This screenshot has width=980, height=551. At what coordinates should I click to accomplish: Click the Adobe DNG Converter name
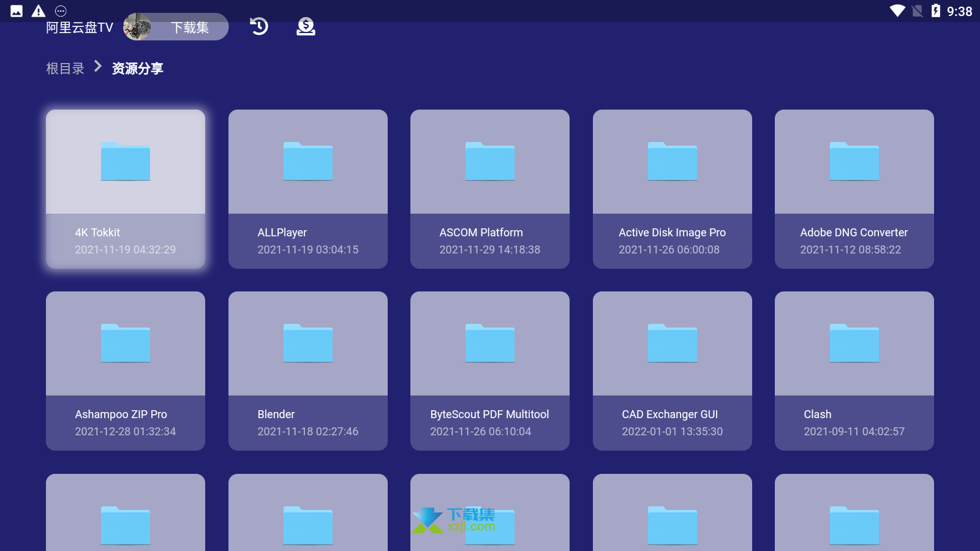coord(854,233)
